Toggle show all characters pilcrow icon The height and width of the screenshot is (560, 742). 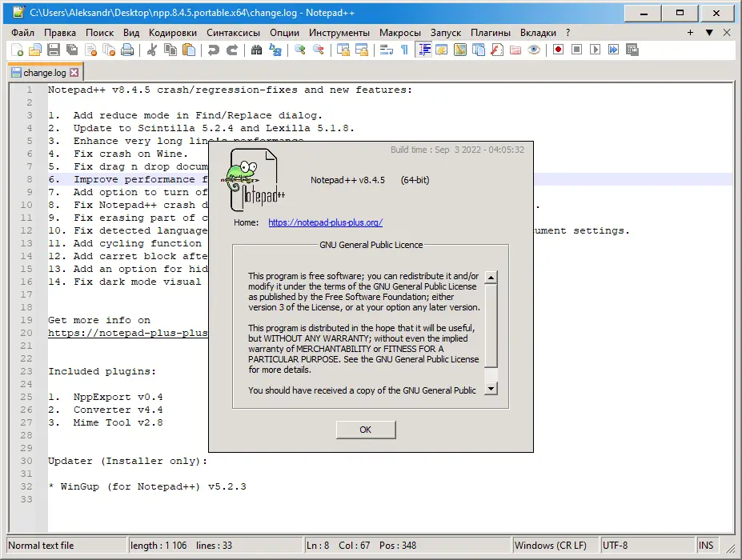pyautogui.click(x=404, y=50)
